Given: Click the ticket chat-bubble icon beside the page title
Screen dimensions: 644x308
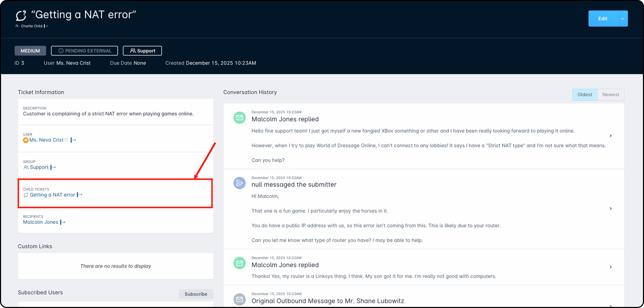Looking at the screenshot, I should [21, 15].
